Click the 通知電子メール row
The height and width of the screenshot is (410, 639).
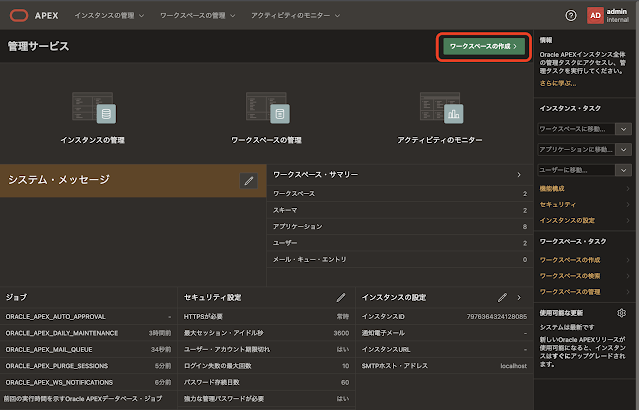coord(444,333)
